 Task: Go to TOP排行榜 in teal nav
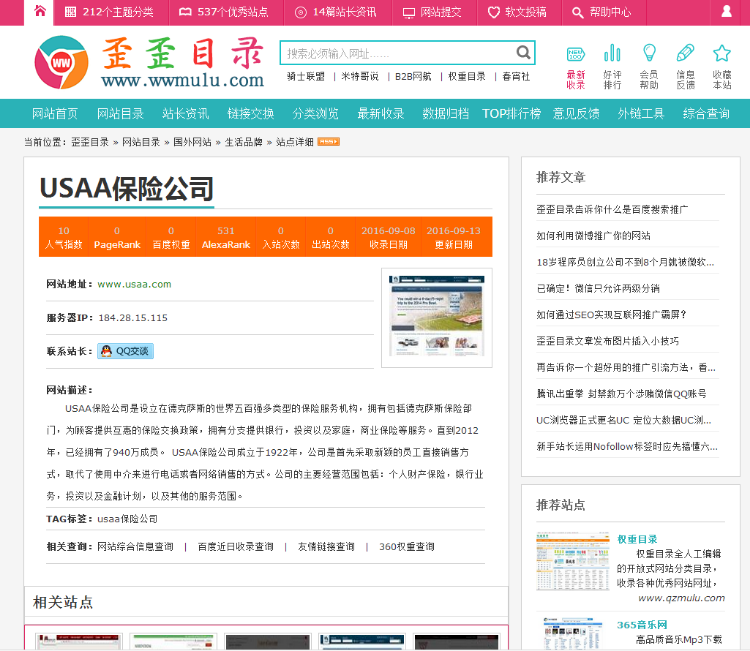coord(511,114)
